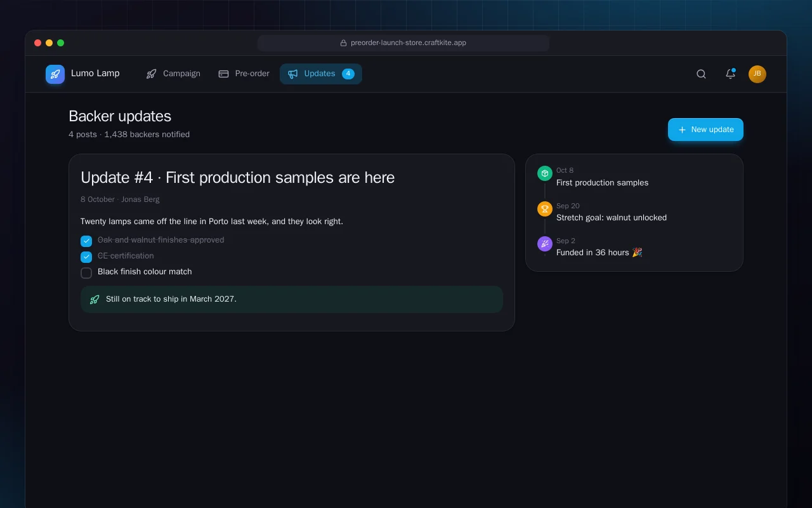Click the address bar URL field
This screenshot has height=508, width=812.
(403, 43)
